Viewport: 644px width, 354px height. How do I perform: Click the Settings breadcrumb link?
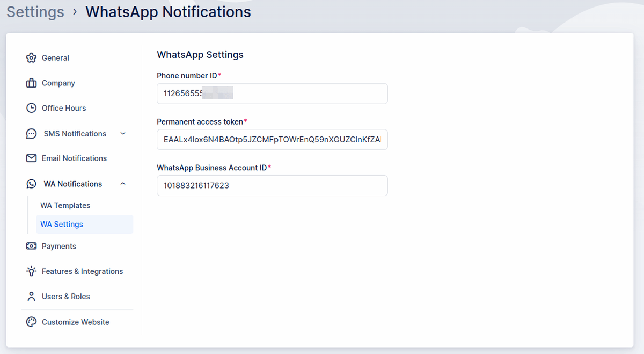35,12
